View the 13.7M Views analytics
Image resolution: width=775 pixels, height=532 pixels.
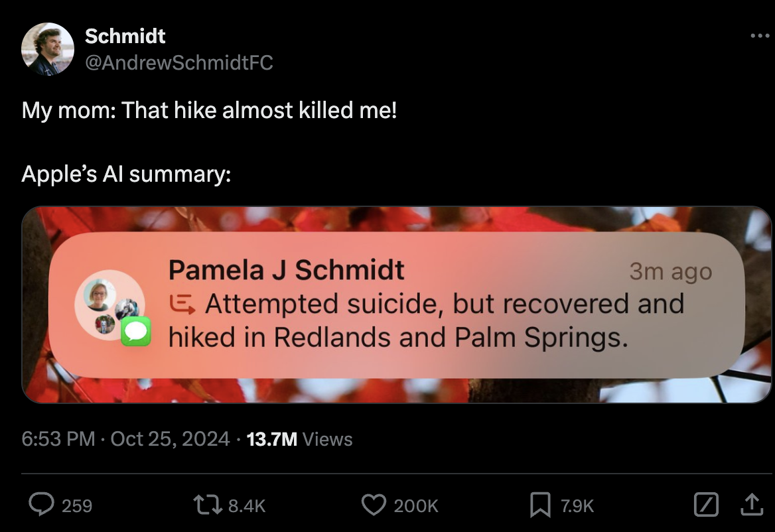pos(299,439)
